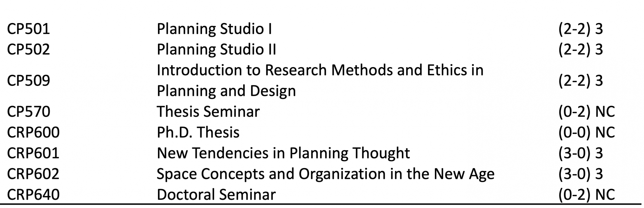Click the CRP600 course code

pos(33,132)
